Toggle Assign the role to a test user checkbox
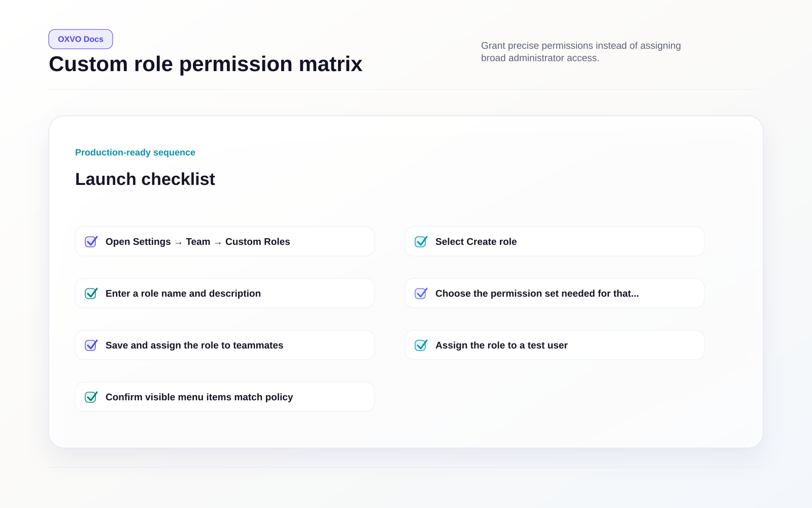This screenshot has width=812, height=508. (x=421, y=345)
